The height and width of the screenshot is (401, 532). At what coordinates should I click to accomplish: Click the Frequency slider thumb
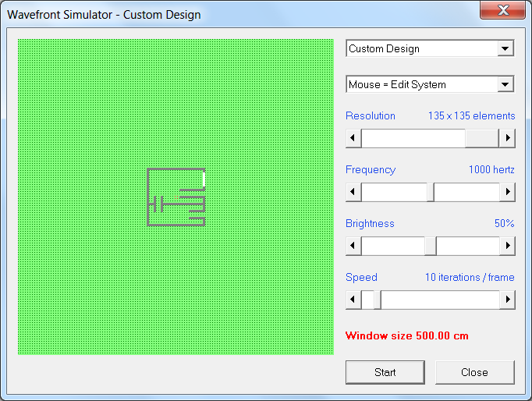(431, 192)
